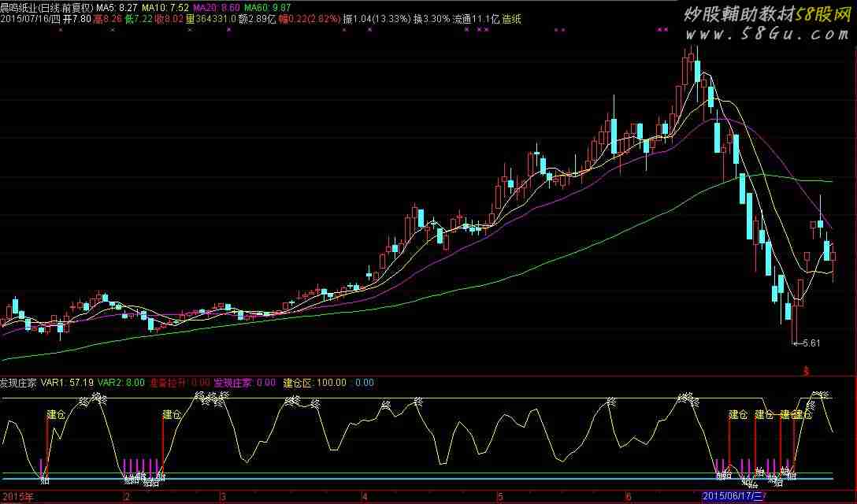Viewport: 857px width, 504px height.
Task: Click the date 2015/07/16/四 in header
Action: (30, 19)
